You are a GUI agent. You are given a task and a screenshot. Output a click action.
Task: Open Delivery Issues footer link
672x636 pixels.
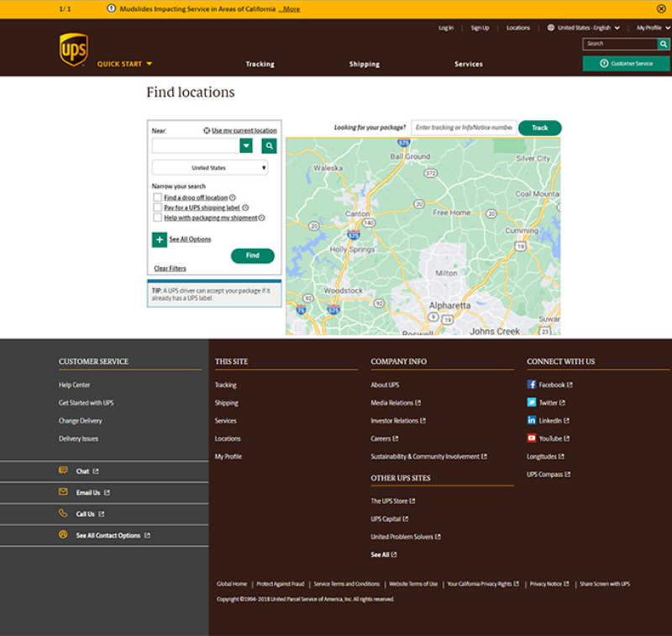[x=78, y=439]
